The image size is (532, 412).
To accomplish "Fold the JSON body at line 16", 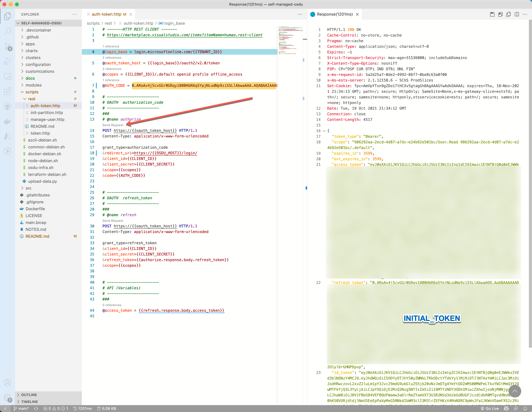I will click(324, 131).
